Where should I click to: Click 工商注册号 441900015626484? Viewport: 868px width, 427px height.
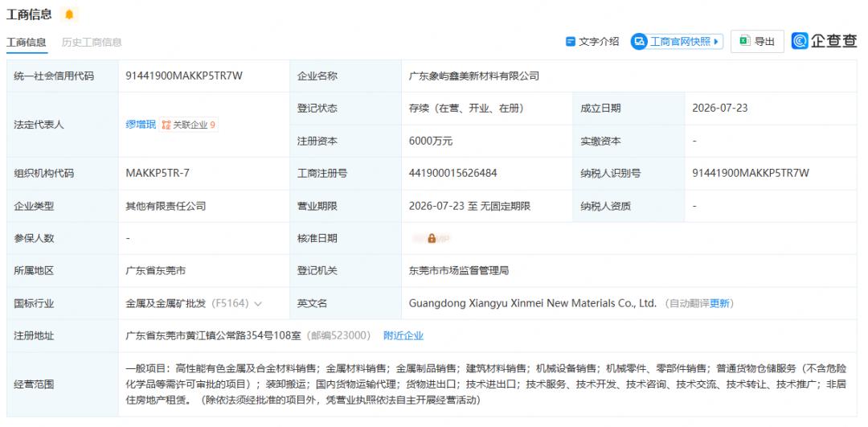pyautogui.click(x=452, y=174)
